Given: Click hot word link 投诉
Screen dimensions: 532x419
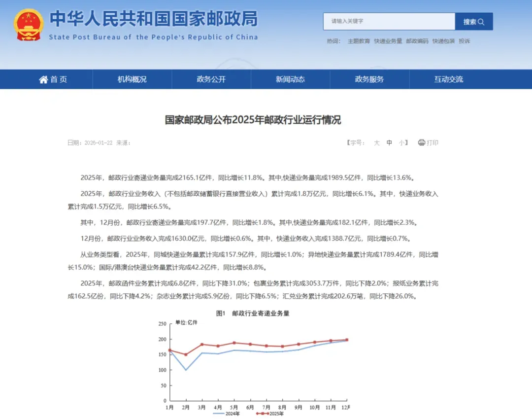Looking at the screenshot, I should click(465, 41).
